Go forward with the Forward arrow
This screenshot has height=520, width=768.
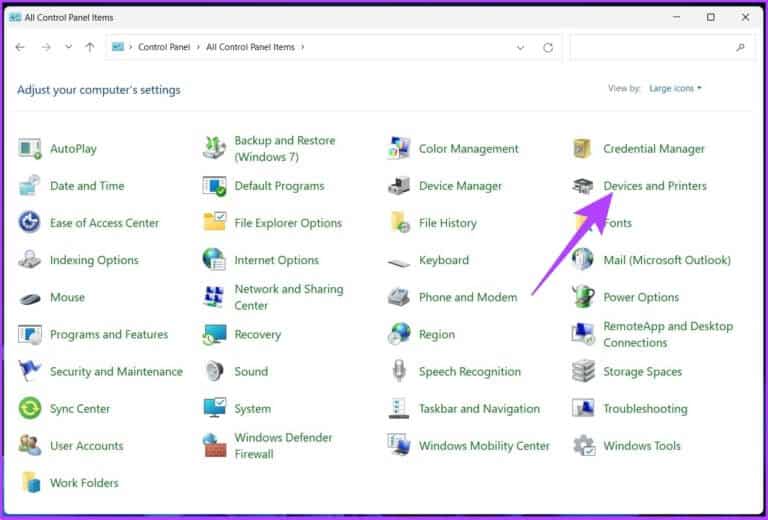pos(46,47)
